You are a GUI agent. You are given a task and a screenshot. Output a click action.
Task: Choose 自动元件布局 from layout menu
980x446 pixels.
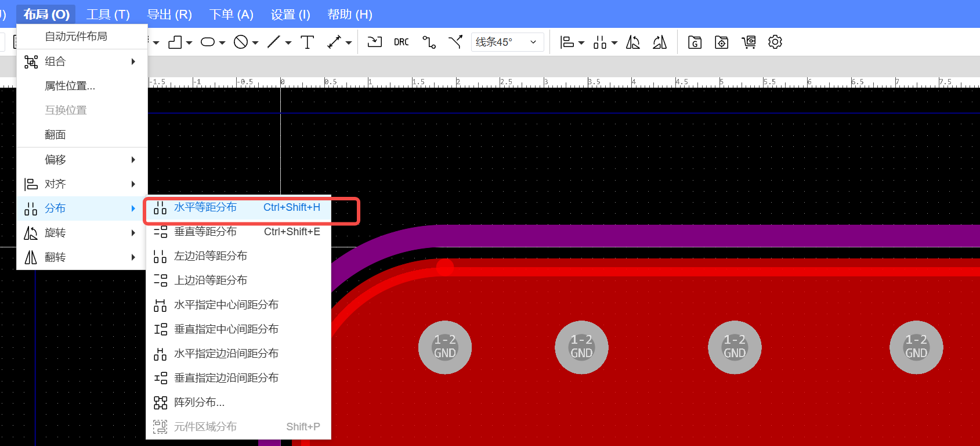(82, 37)
